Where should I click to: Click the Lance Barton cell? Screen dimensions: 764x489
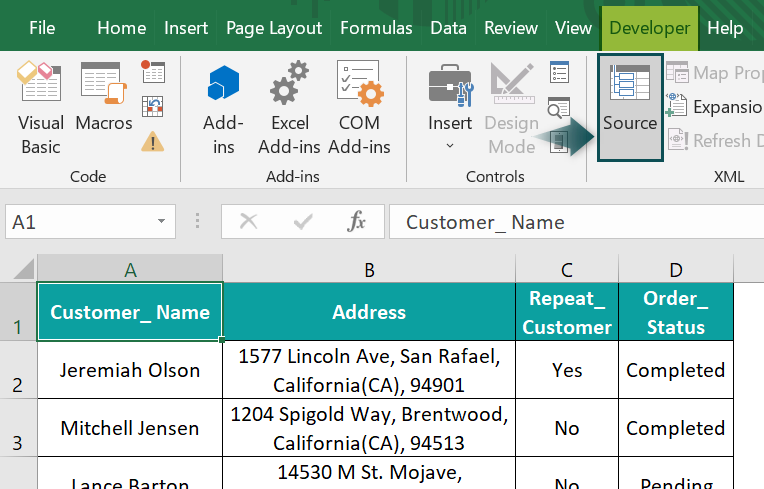130,473
